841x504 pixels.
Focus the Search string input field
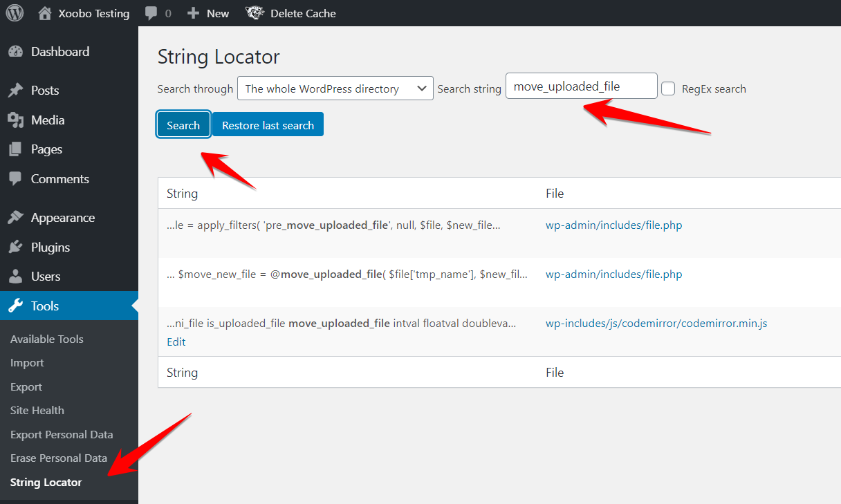pos(581,86)
